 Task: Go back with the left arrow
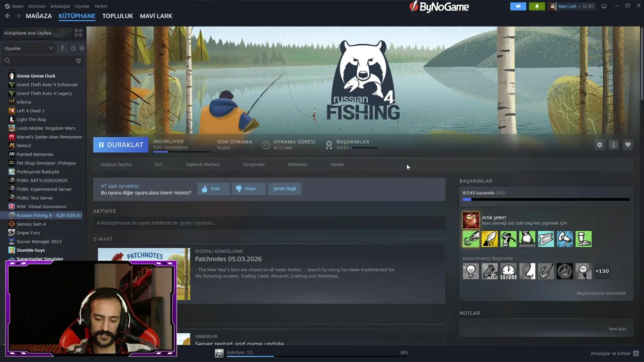click(x=8, y=16)
